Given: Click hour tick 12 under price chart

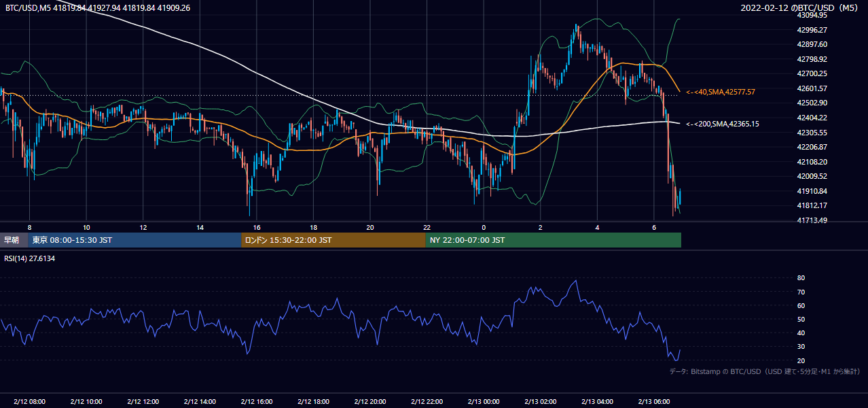Looking at the screenshot, I should pos(143,227).
